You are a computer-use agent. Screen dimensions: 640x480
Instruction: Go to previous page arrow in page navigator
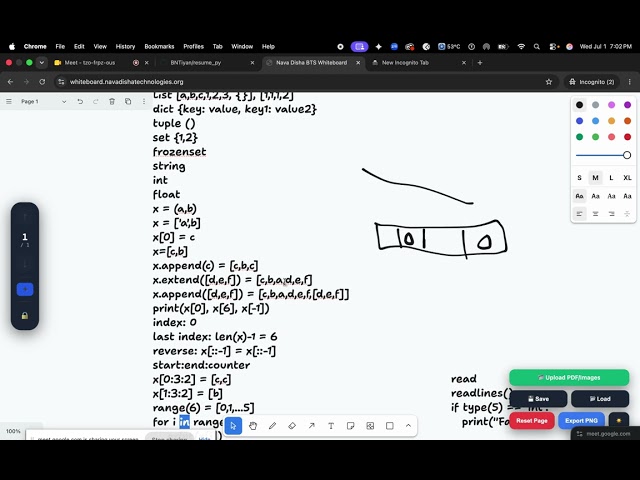[25, 217]
